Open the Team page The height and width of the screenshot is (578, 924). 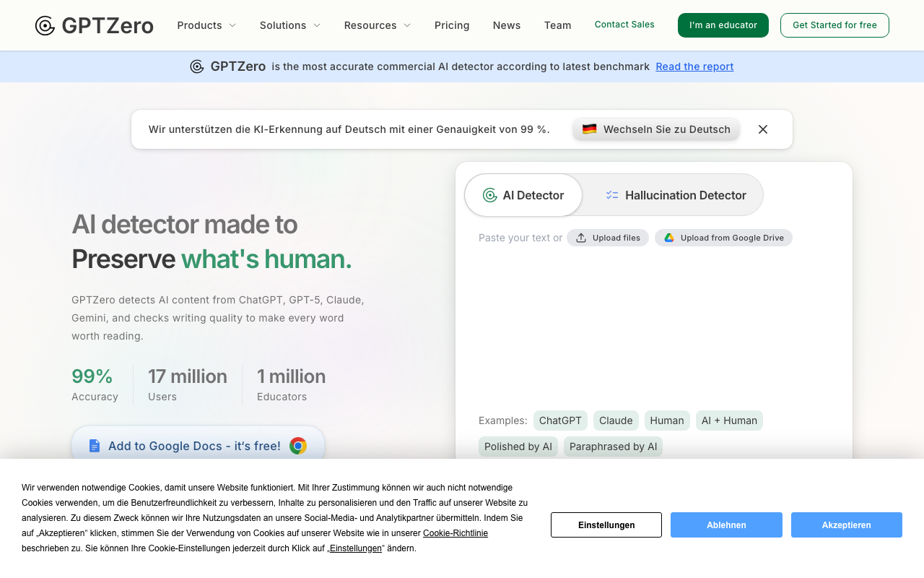pos(558,25)
